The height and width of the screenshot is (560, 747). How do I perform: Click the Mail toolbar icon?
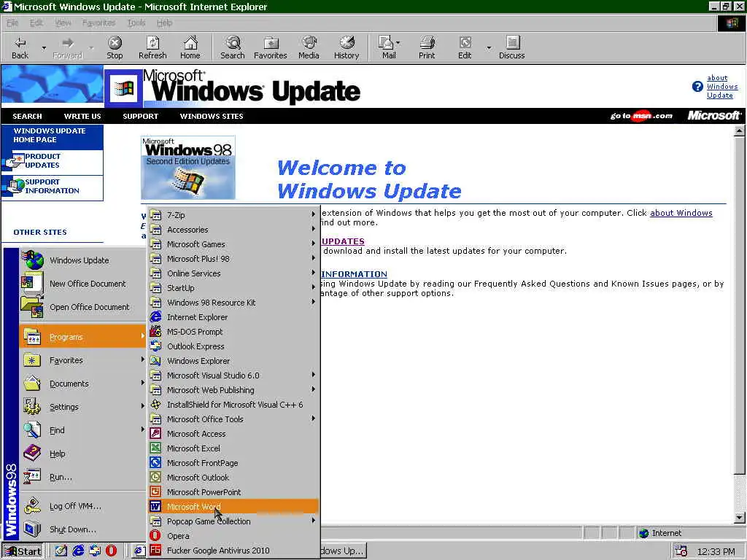coord(387,47)
